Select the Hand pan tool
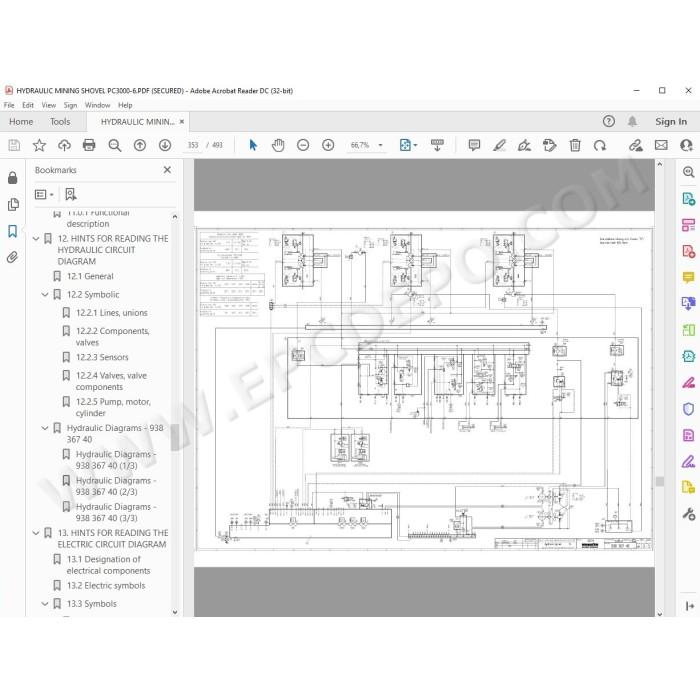Viewport: 700px width, 700px height. 278,145
